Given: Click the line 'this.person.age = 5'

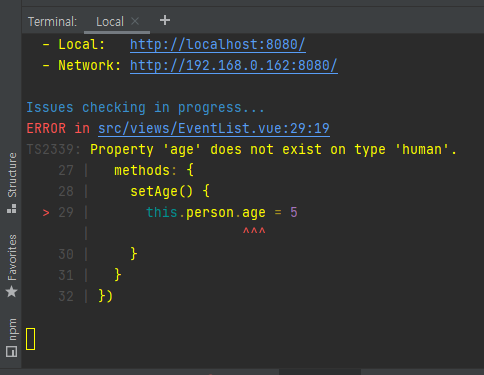Looking at the screenshot, I should [x=222, y=212].
